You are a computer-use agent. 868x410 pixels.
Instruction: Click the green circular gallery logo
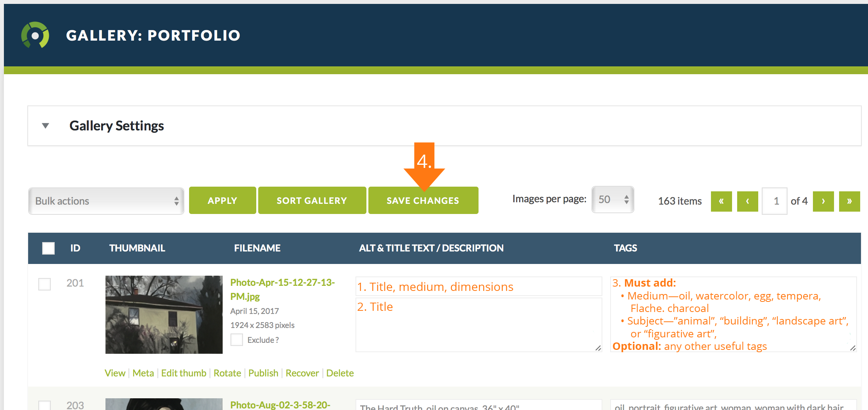click(35, 35)
